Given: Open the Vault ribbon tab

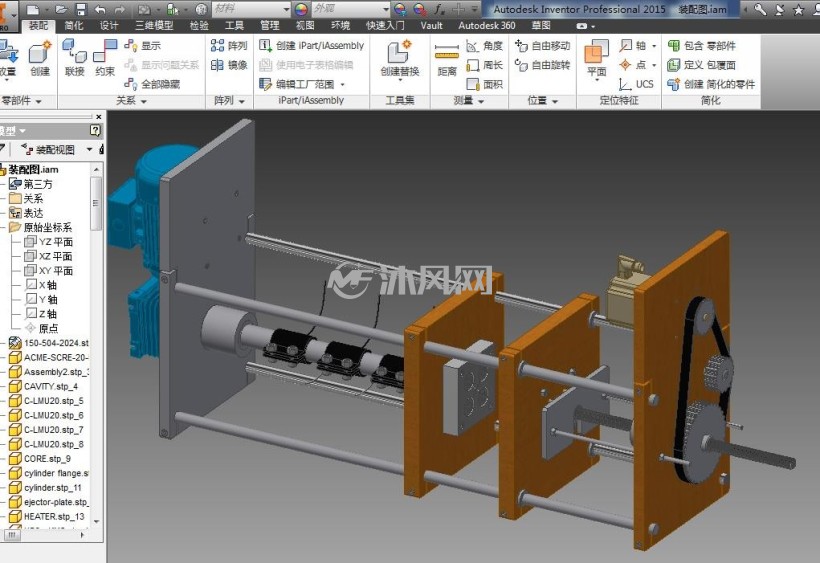Looking at the screenshot, I should [431, 26].
